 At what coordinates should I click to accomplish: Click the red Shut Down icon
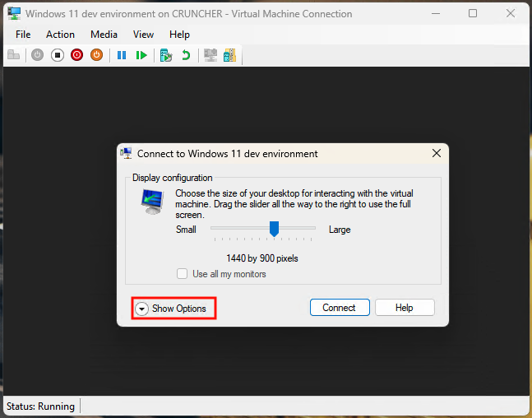point(77,55)
